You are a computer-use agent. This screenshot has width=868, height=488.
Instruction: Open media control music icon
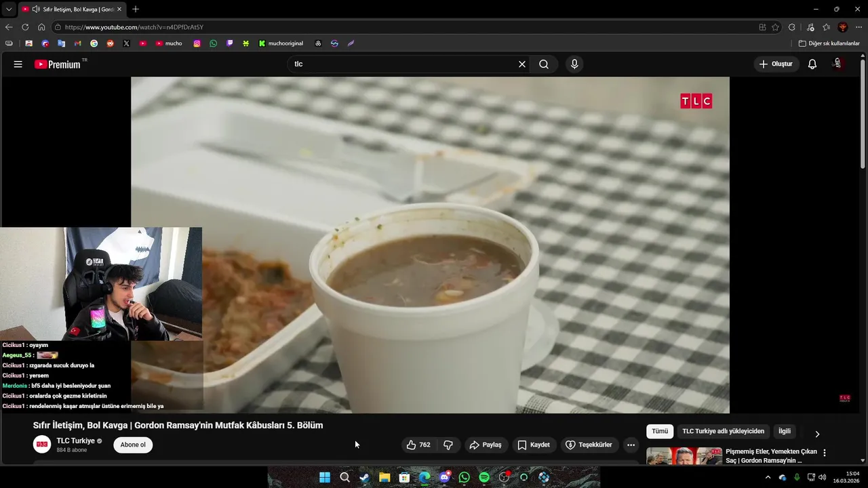tap(810, 27)
